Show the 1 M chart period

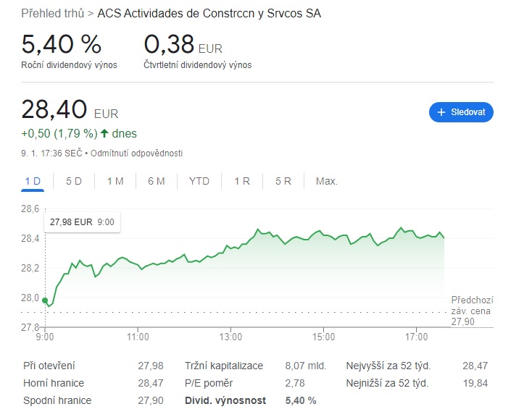pos(115,181)
